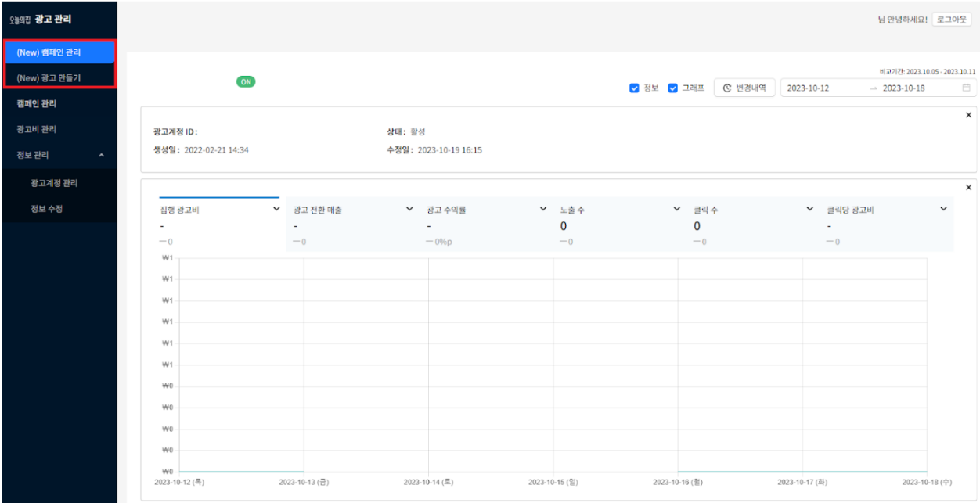Open 광고비 관리 sidebar item
Image resolution: width=980 pixels, height=503 pixels.
(x=37, y=129)
